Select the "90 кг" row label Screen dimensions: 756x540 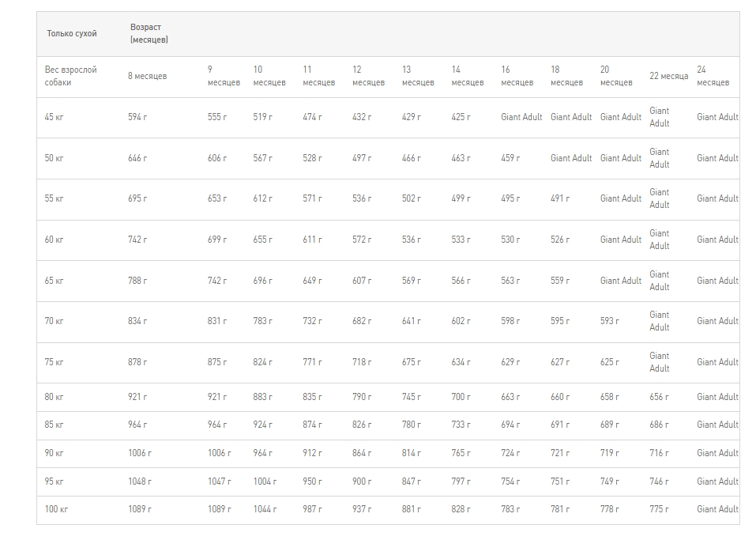54,453
